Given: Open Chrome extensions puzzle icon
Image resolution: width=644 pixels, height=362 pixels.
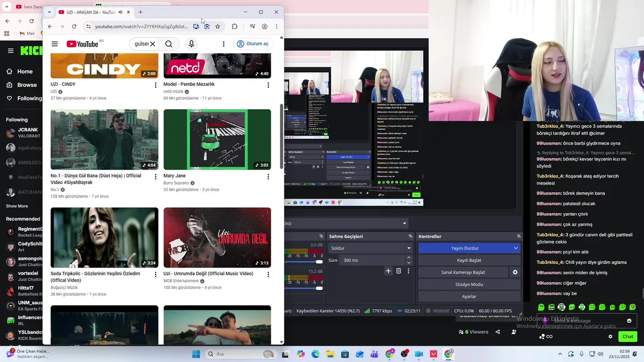Looking at the screenshot, I should [x=234, y=26].
